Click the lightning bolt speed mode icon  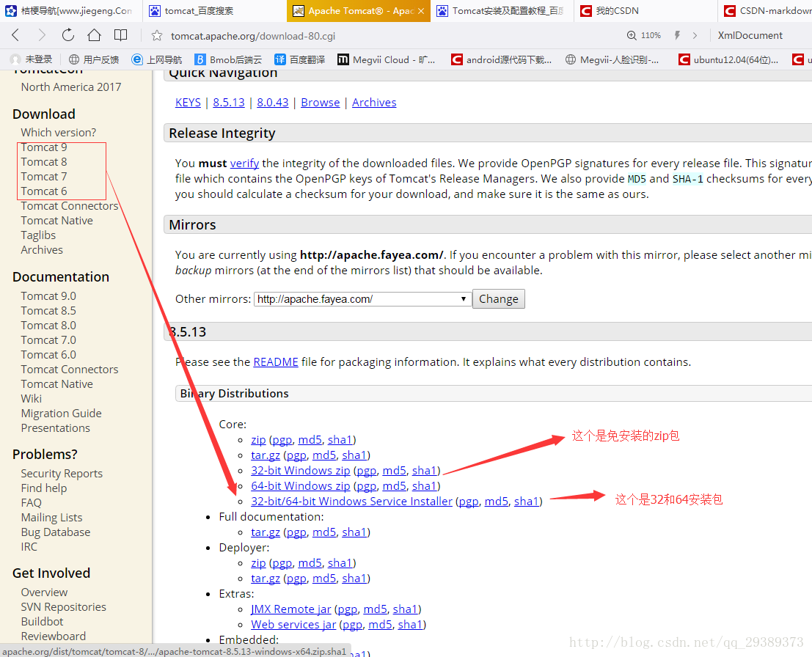pyautogui.click(x=677, y=35)
